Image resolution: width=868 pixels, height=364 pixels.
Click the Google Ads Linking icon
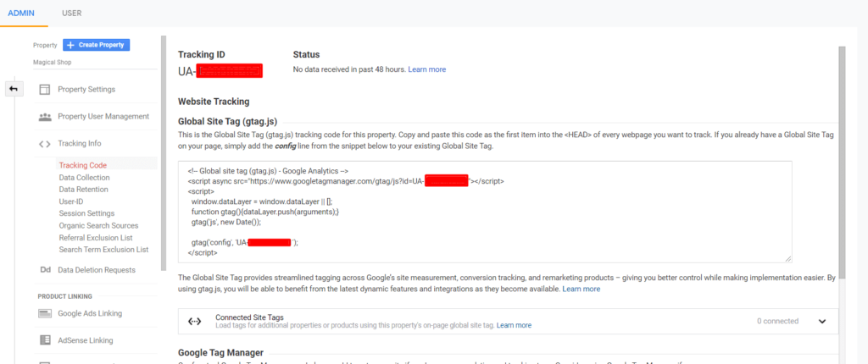pyautogui.click(x=45, y=314)
